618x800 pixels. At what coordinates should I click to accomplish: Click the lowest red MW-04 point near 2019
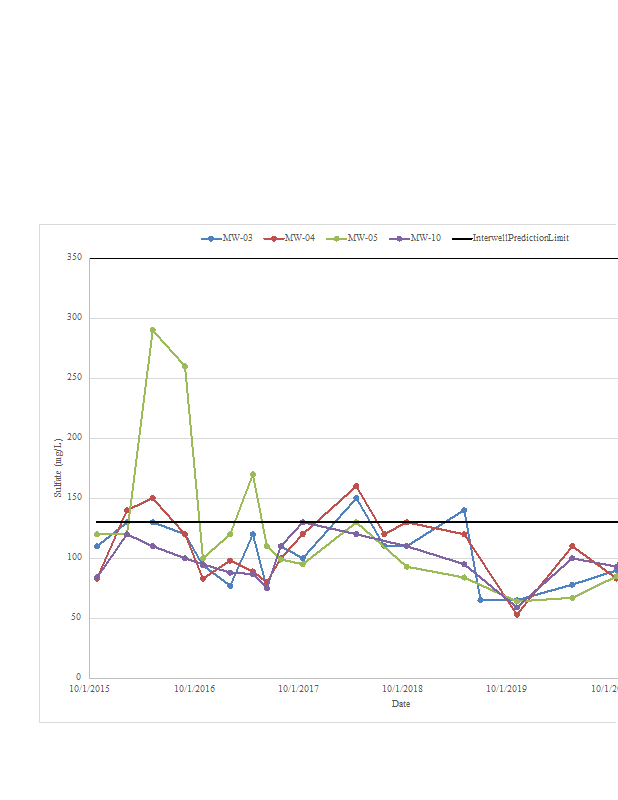pos(517,614)
